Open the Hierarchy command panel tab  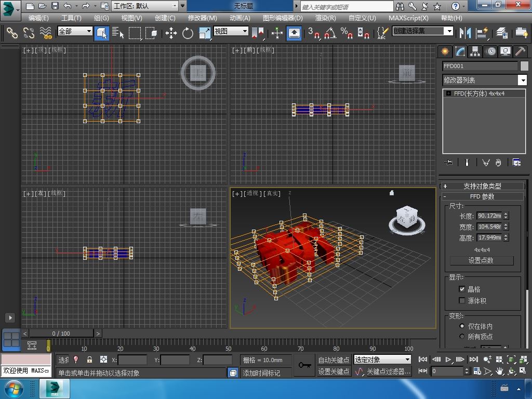click(x=475, y=51)
